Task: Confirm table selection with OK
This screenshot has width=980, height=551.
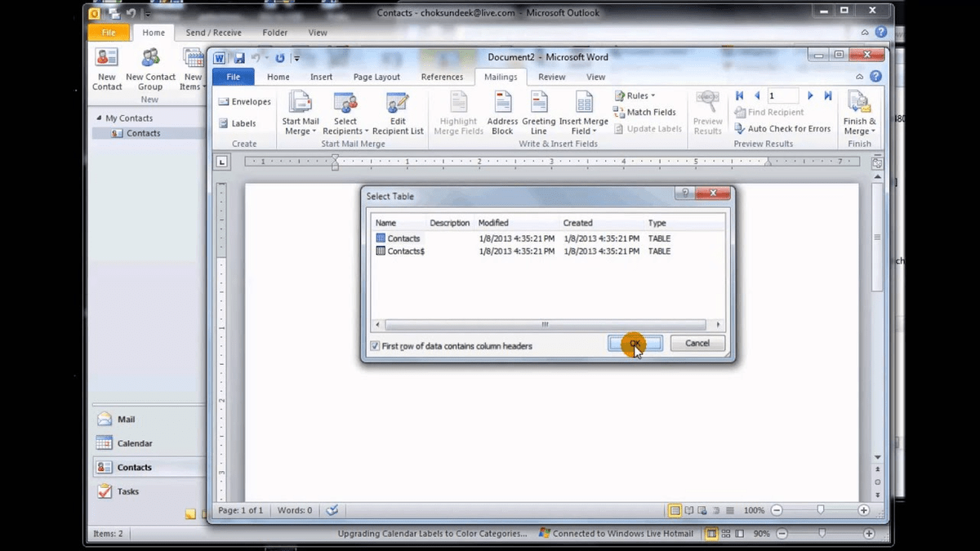Action: coord(633,343)
